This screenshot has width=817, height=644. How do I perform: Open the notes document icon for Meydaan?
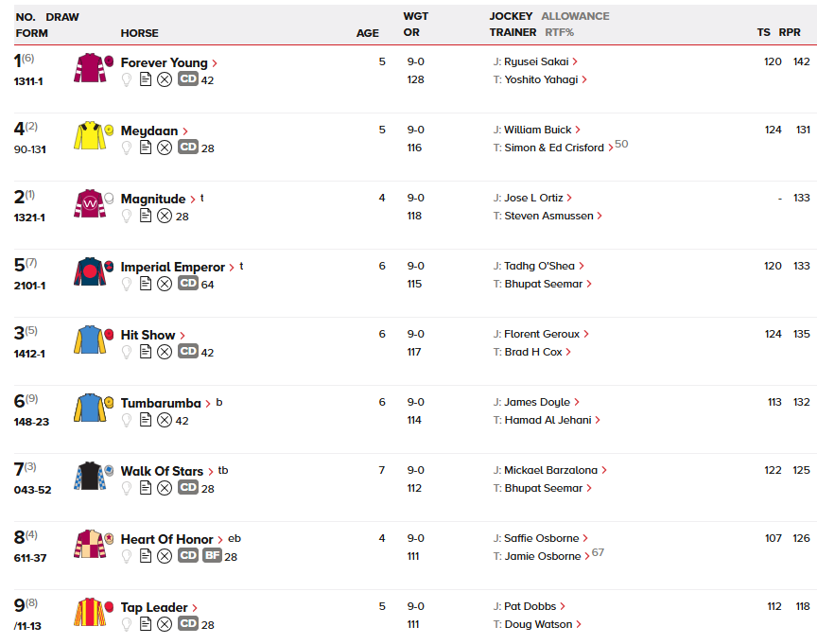coord(146,148)
